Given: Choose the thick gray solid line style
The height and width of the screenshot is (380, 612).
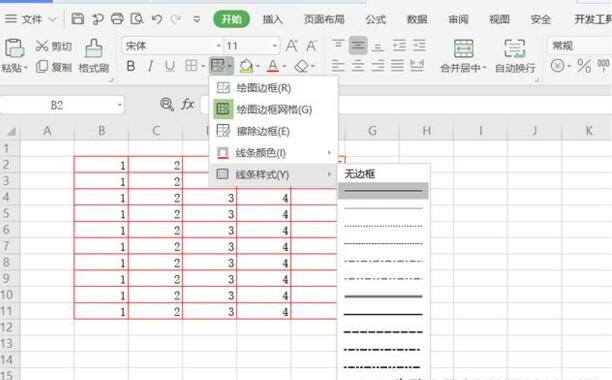Looking at the screenshot, I should 383,297.
